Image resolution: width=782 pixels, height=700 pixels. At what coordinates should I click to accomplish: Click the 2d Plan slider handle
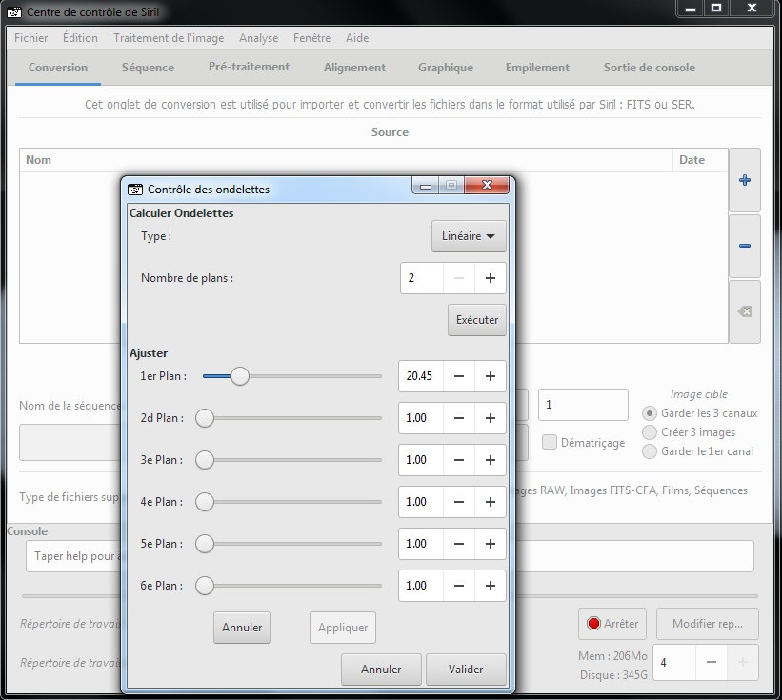point(205,418)
